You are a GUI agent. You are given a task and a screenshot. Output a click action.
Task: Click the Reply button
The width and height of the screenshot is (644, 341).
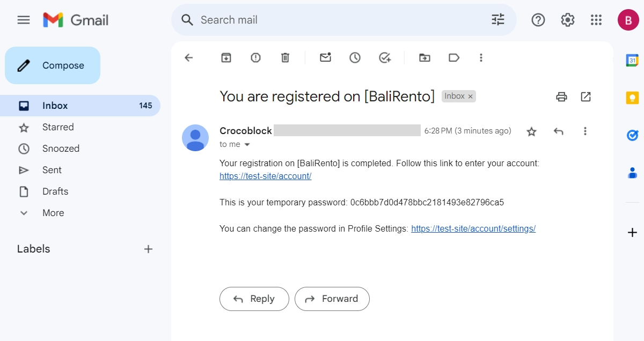tap(254, 299)
